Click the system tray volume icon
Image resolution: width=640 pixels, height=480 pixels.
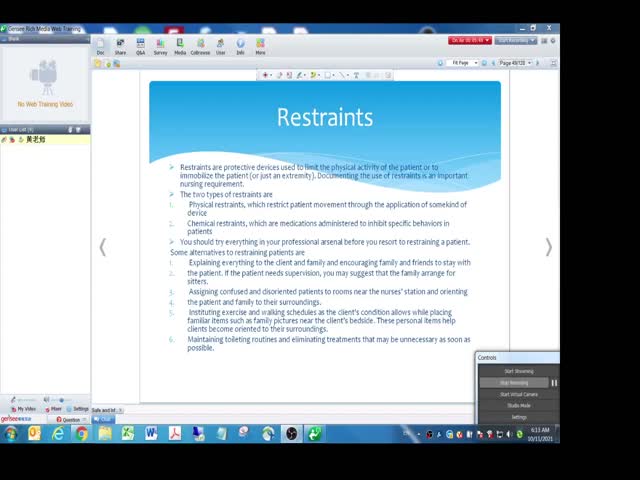[x=509, y=434]
